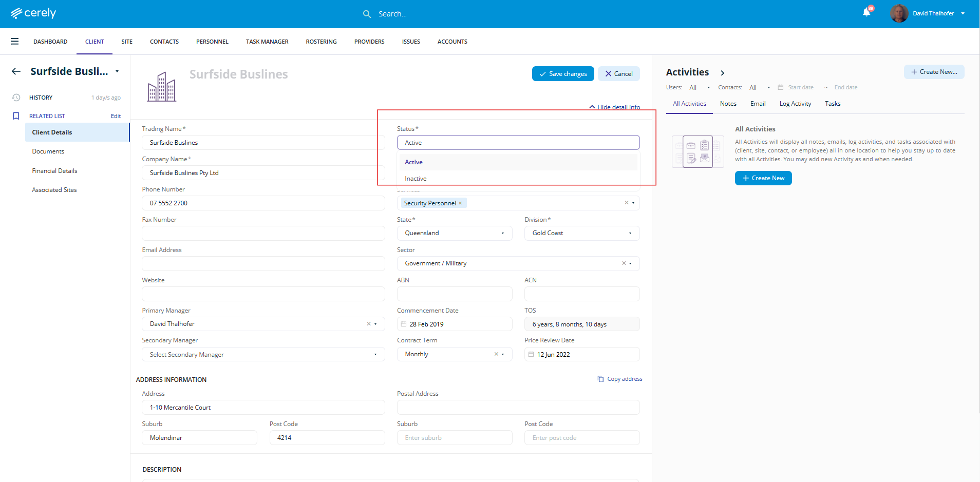The height and width of the screenshot is (482, 980).
Task: Open the State dropdown showing Queensland
Action: tap(454, 233)
